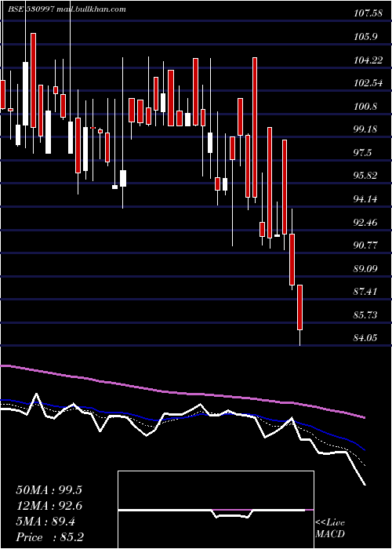
Task: Click the last red candlestick near 85.73
Action: (300, 307)
